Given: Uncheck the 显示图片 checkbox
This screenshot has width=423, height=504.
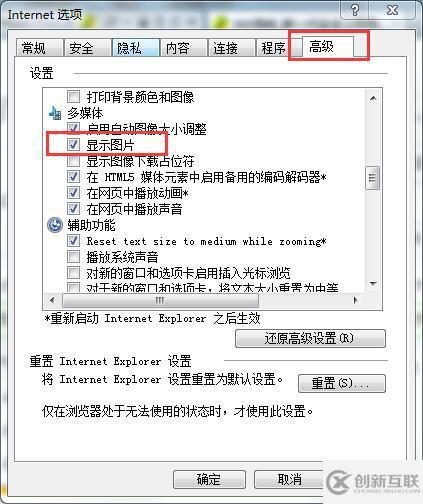Looking at the screenshot, I should click(73, 145).
